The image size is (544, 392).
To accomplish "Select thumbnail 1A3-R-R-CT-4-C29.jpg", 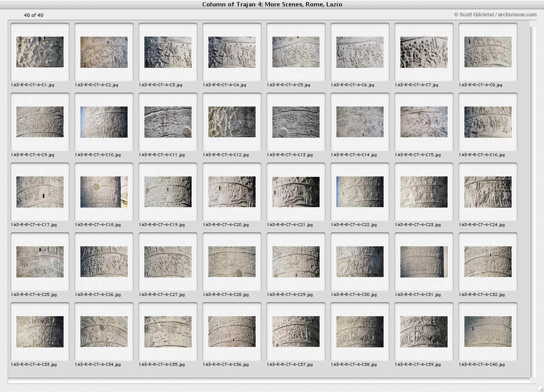I will coord(296,261).
